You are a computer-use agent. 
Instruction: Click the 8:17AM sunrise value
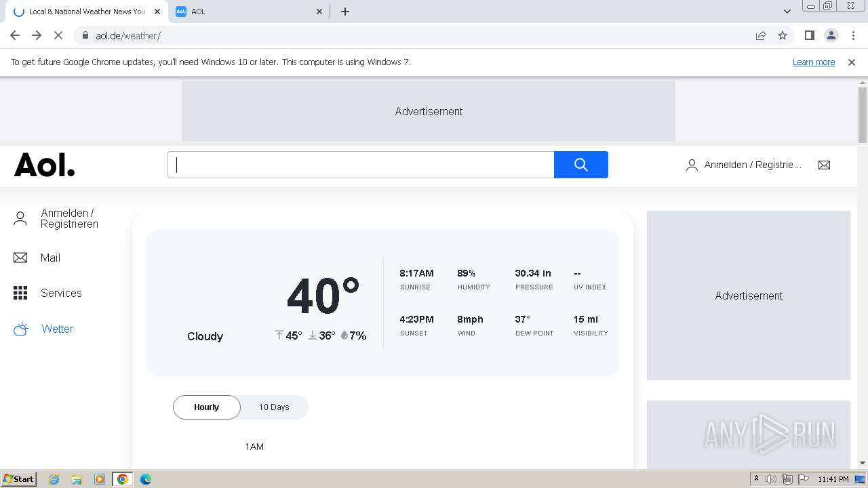click(416, 273)
